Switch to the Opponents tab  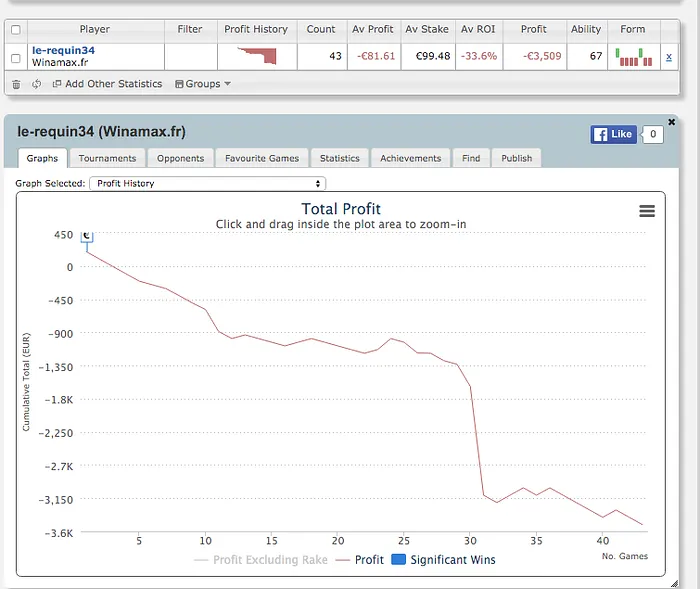coord(180,158)
